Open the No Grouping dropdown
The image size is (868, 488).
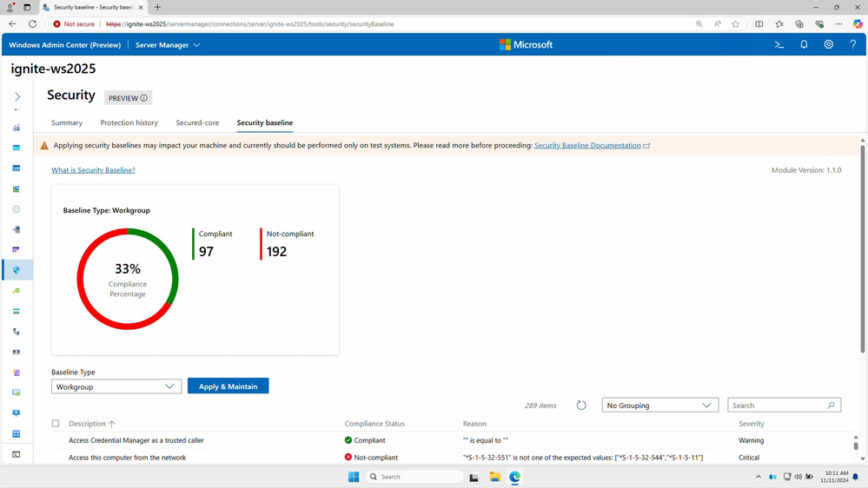659,406
